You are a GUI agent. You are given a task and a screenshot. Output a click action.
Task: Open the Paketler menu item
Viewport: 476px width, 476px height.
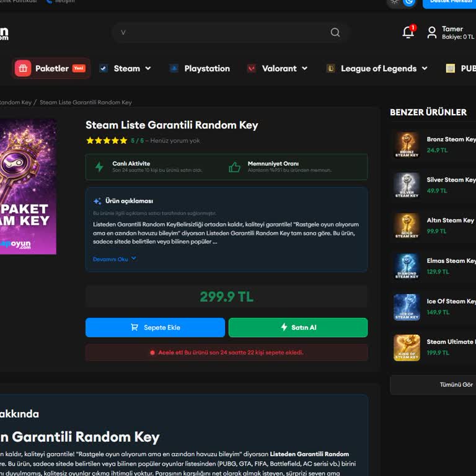click(x=51, y=68)
